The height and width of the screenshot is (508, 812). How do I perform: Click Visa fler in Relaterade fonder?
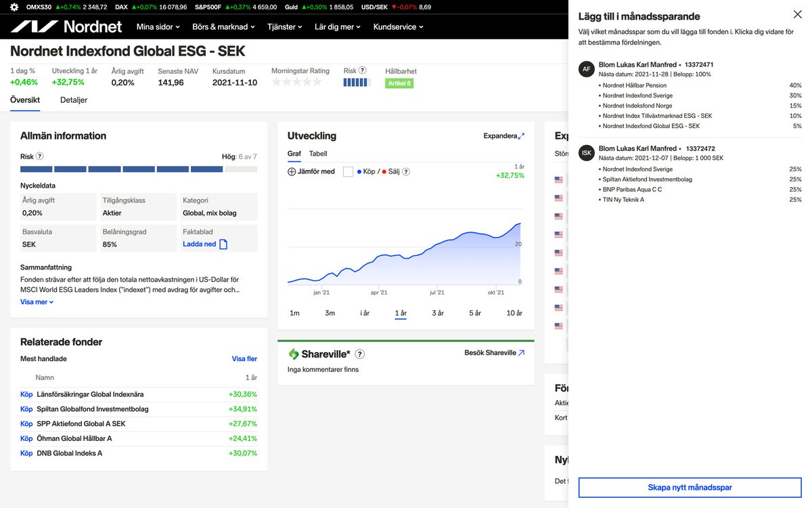(x=244, y=359)
